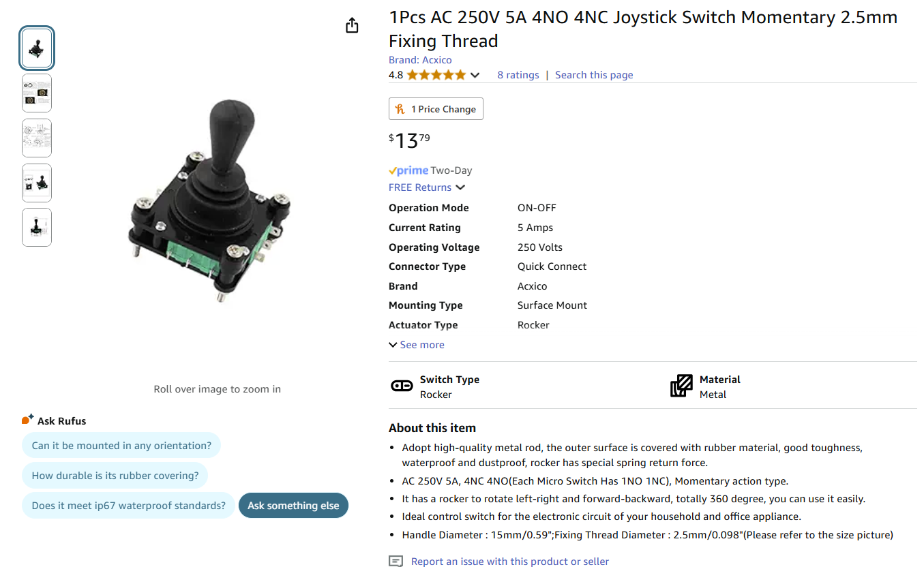Screen dimensions: 924x567
Task: Click the report issue speech bubble icon
Action: (x=396, y=562)
